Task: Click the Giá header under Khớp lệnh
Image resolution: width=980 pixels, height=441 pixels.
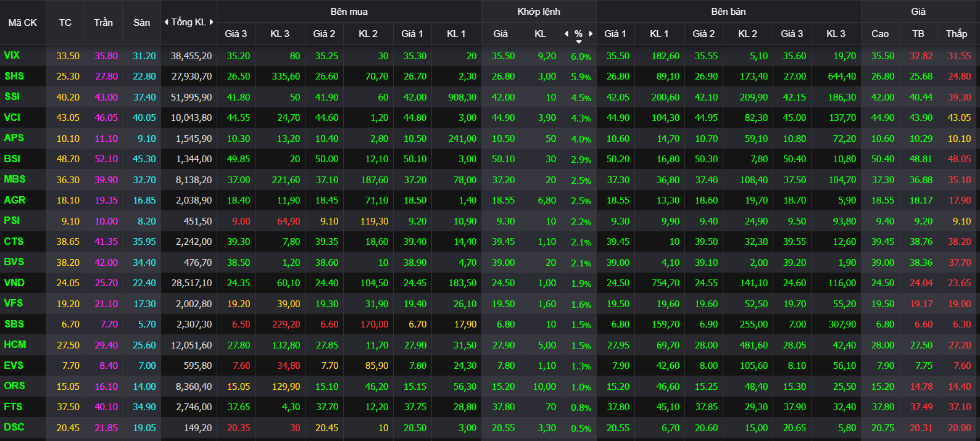Action: click(500, 34)
